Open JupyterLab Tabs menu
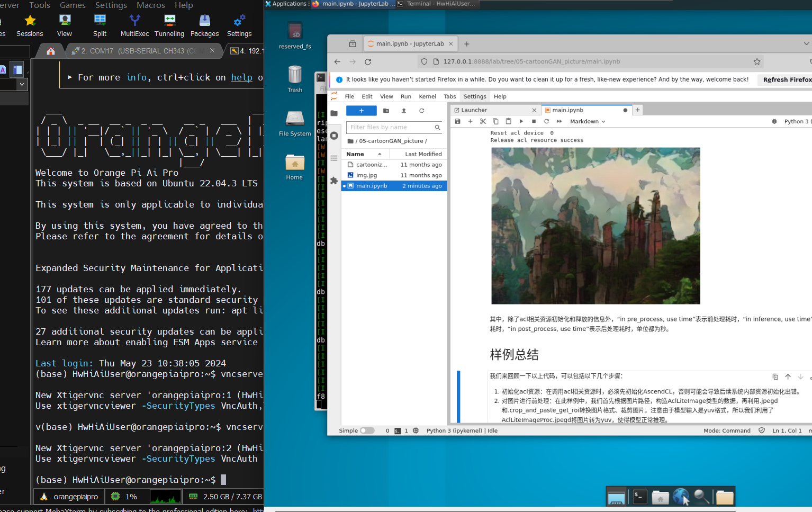 [x=449, y=96]
